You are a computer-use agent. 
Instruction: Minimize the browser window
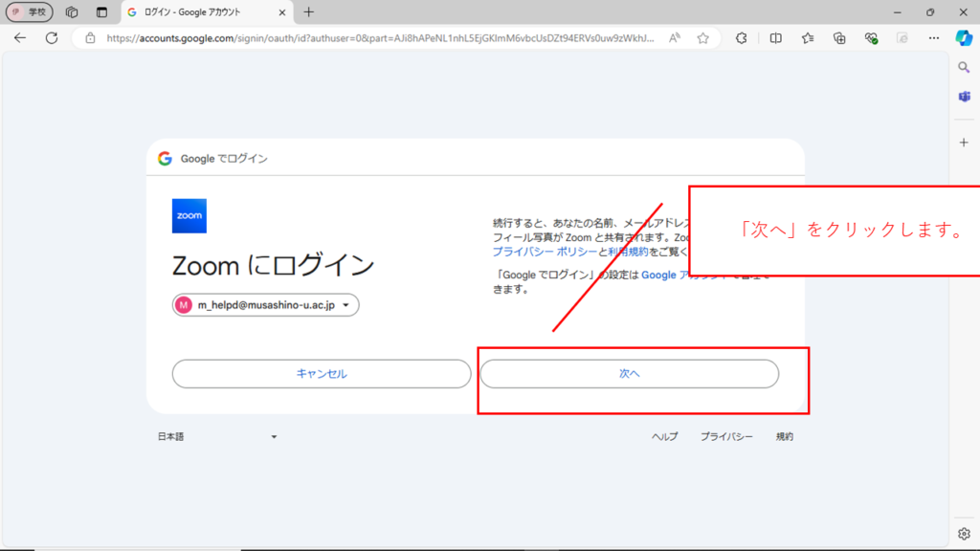(898, 11)
